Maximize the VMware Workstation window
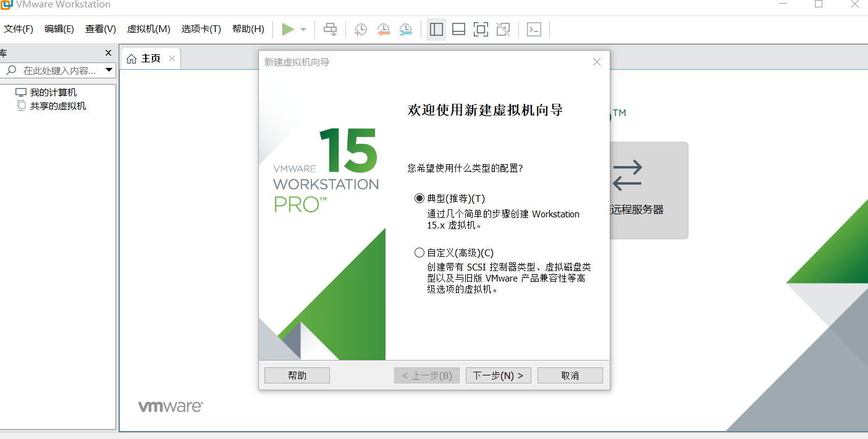 pos(819,4)
